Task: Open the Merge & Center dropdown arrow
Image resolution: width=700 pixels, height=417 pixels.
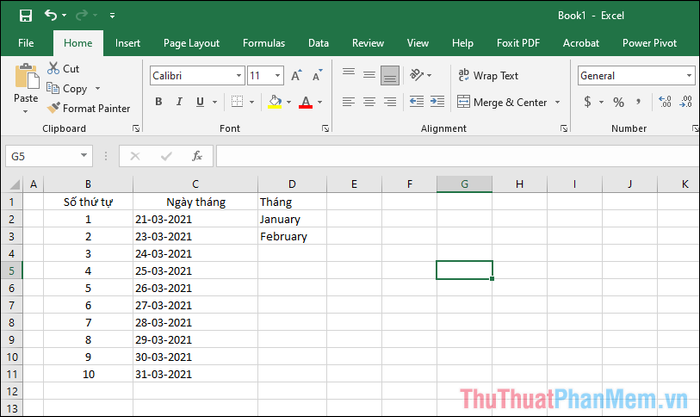Action: coord(557,102)
